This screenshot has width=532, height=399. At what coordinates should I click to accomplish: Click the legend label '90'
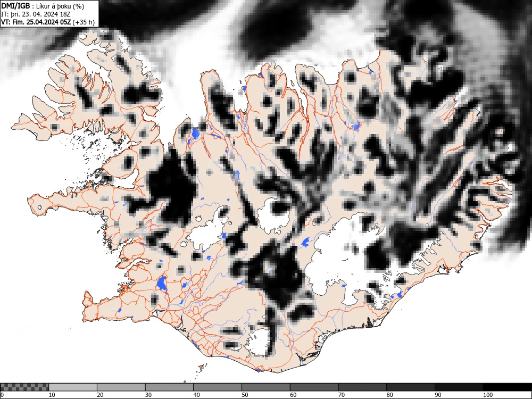438,395
